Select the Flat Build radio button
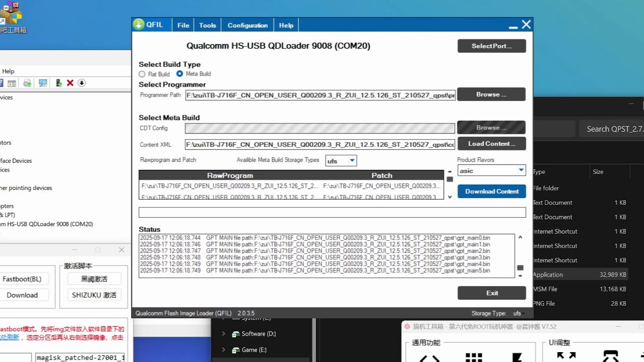644x362 pixels. click(x=142, y=74)
